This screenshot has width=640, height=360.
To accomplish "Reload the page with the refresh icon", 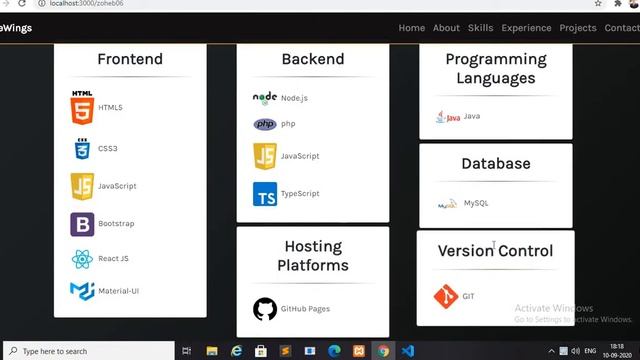I will 22,3.
